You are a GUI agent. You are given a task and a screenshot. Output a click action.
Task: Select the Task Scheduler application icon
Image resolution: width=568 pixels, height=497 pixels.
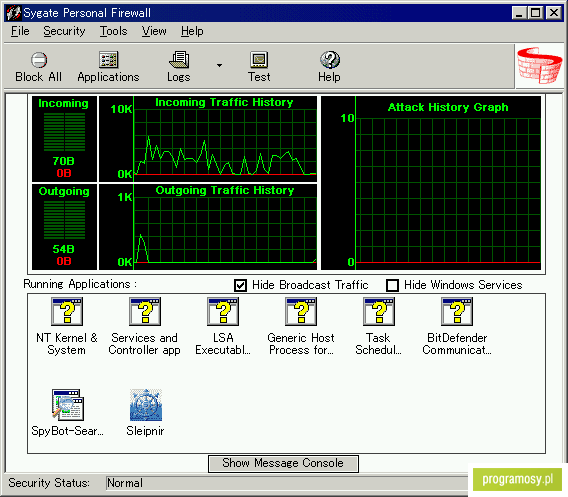379,312
